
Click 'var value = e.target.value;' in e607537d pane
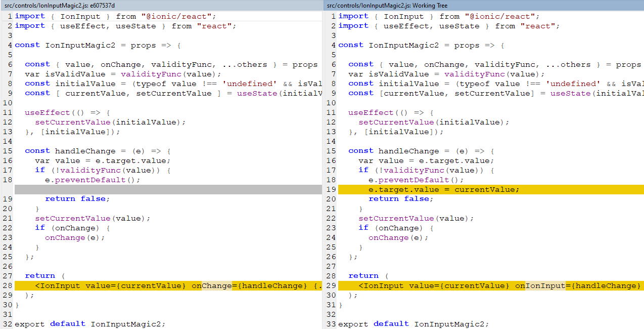point(103,160)
